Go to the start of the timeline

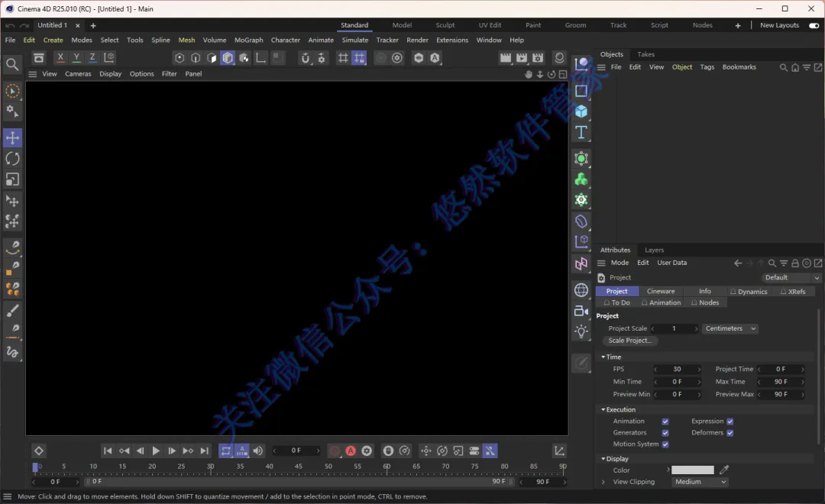108,451
